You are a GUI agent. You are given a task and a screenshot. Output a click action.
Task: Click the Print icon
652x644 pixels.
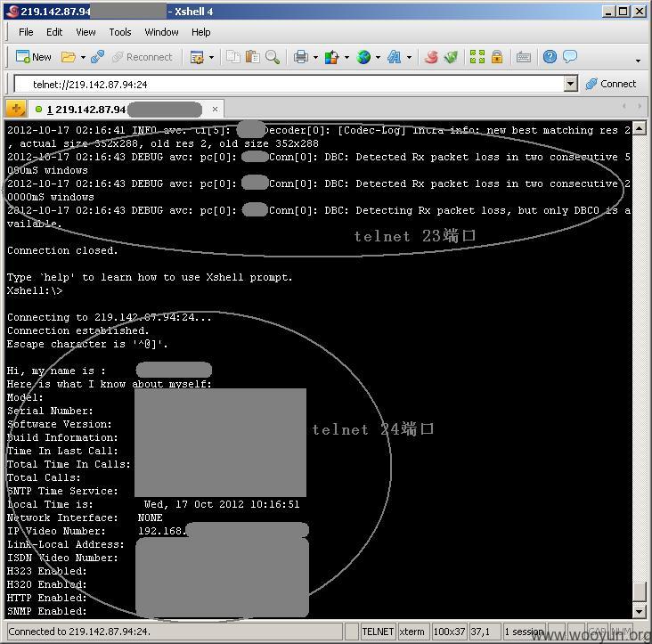301,57
